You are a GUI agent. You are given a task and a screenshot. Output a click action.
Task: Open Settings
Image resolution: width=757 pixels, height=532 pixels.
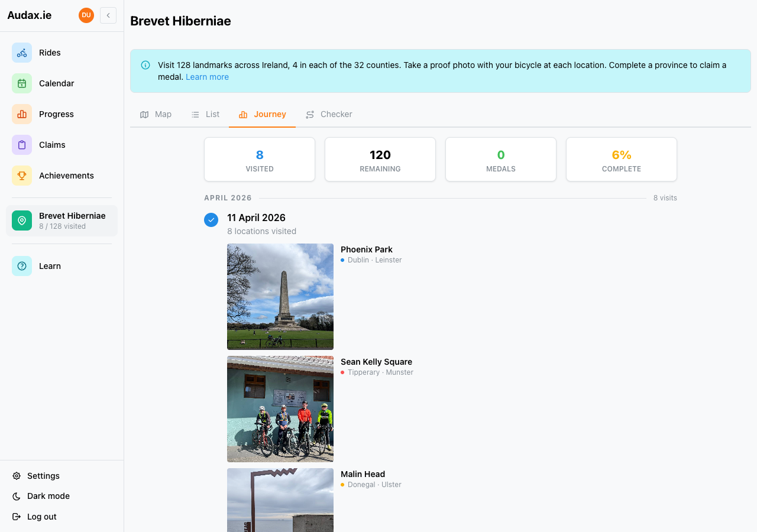(x=62, y=476)
